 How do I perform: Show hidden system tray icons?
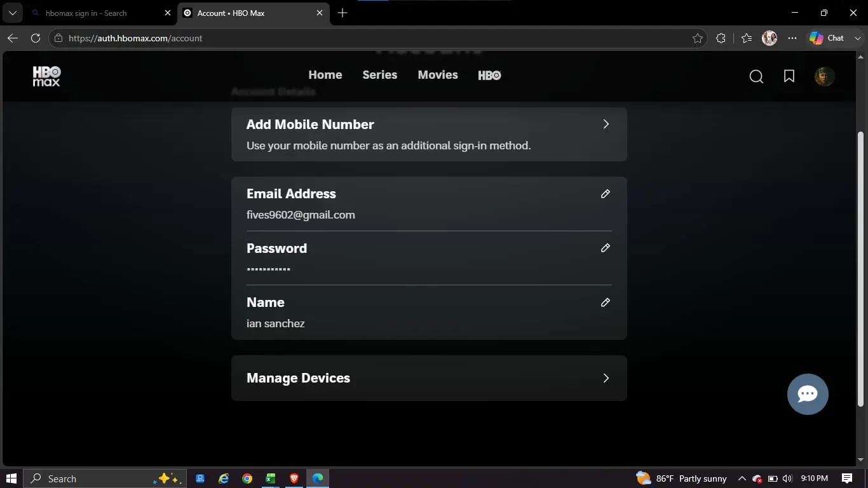click(x=742, y=478)
